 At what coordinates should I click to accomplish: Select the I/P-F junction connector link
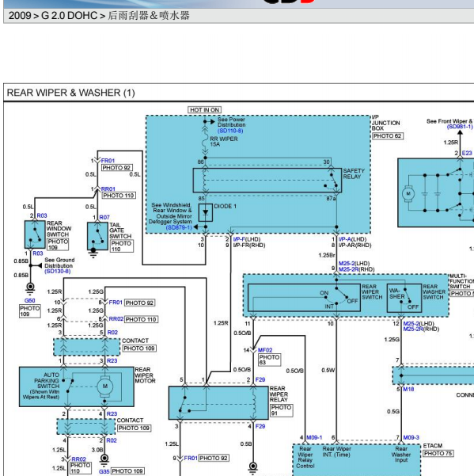[240, 239]
